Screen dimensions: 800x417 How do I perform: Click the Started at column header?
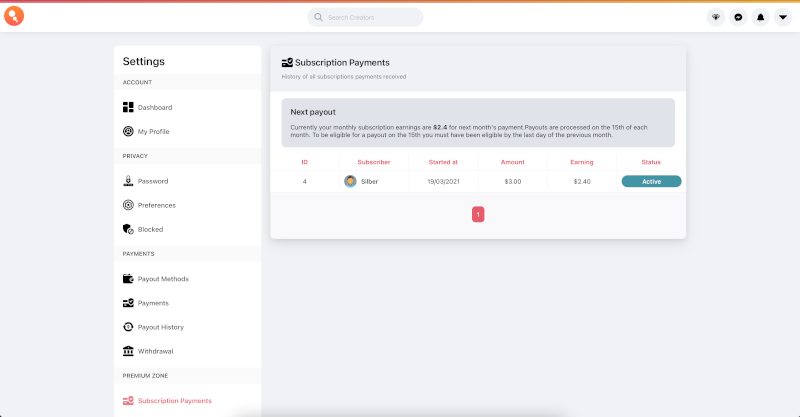443,162
